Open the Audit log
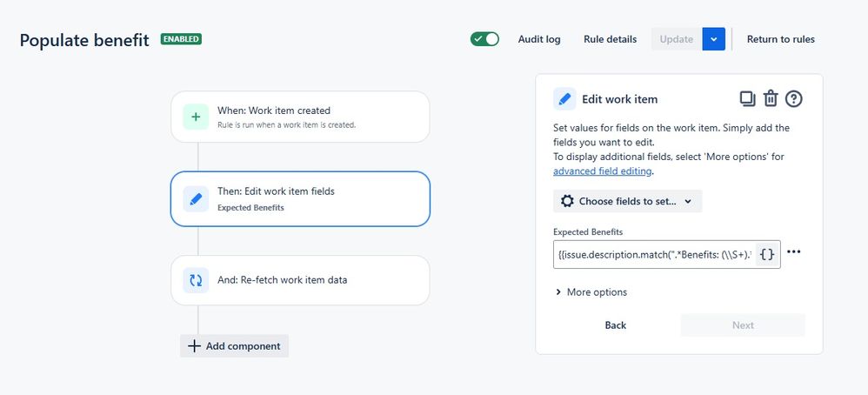The height and width of the screenshot is (395, 868). 539,39
